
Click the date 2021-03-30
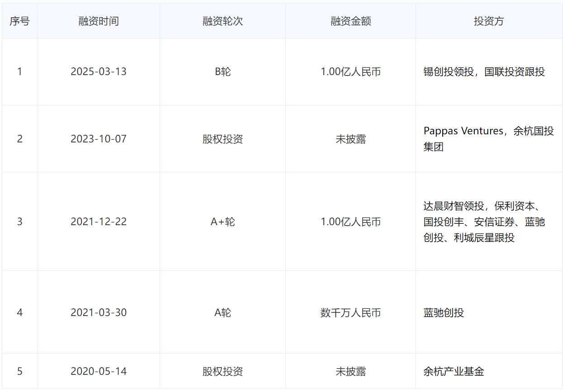pos(99,312)
